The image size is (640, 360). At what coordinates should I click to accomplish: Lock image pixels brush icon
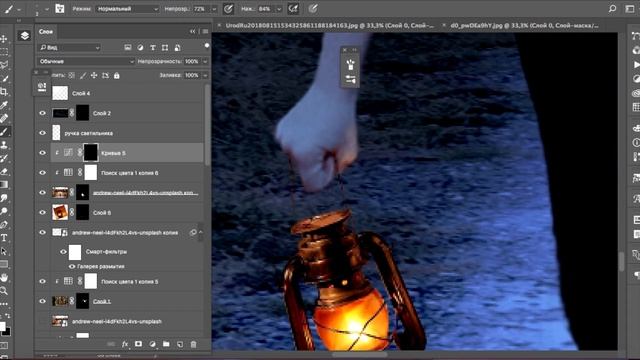click(x=83, y=76)
